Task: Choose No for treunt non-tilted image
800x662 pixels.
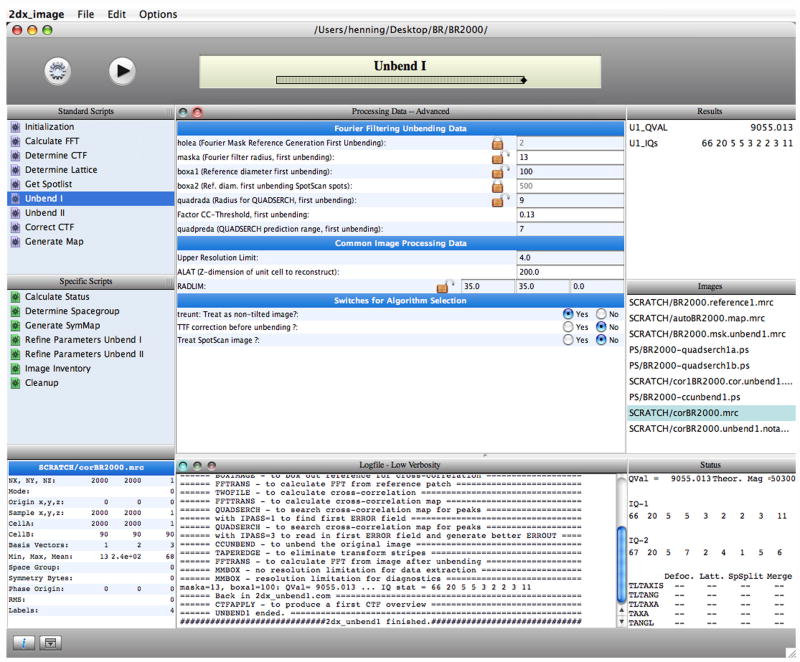Action: point(600,313)
